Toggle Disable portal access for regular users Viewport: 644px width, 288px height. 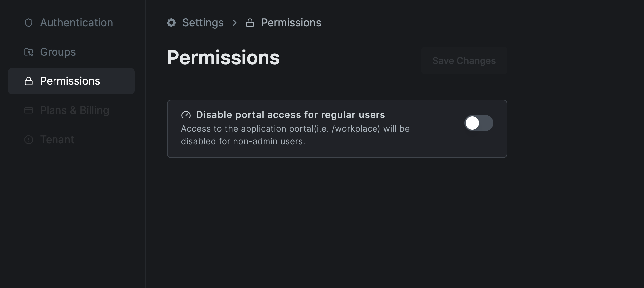pos(479,123)
